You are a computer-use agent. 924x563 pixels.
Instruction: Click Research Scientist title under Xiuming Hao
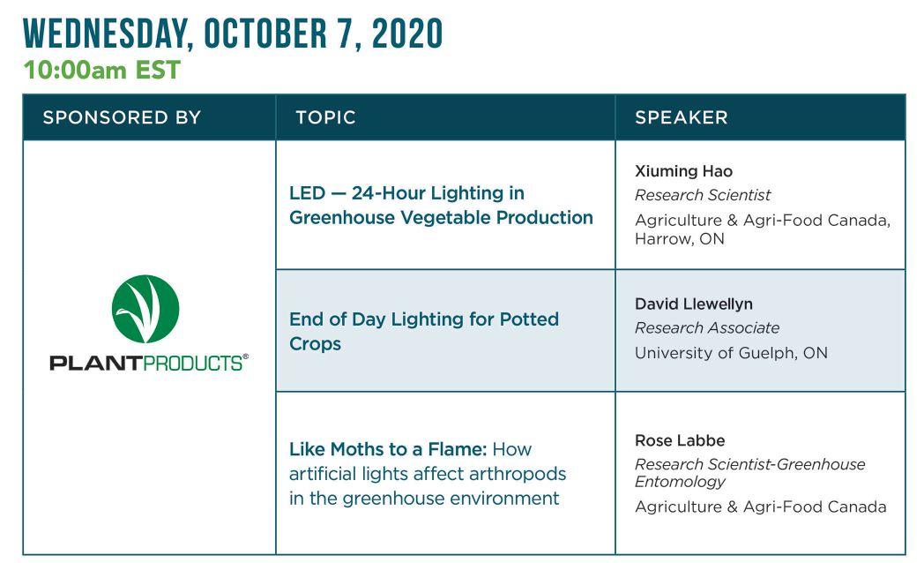(703, 195)
